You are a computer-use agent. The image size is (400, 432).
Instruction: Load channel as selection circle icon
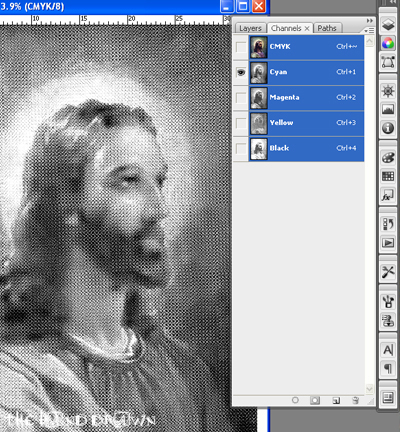point(295,400)
